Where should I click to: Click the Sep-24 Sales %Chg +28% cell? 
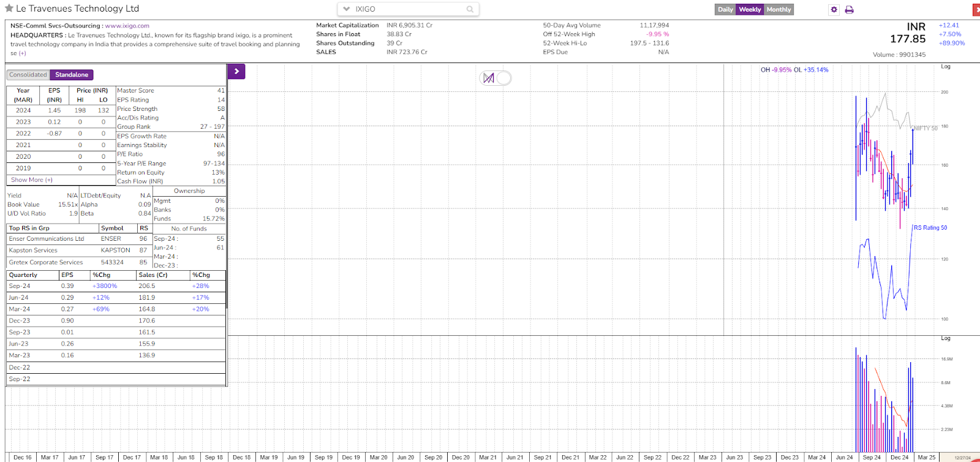(200, 286)
